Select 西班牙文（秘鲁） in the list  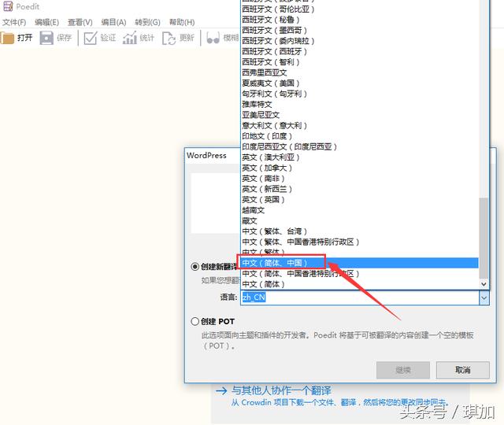pos(360,19)
